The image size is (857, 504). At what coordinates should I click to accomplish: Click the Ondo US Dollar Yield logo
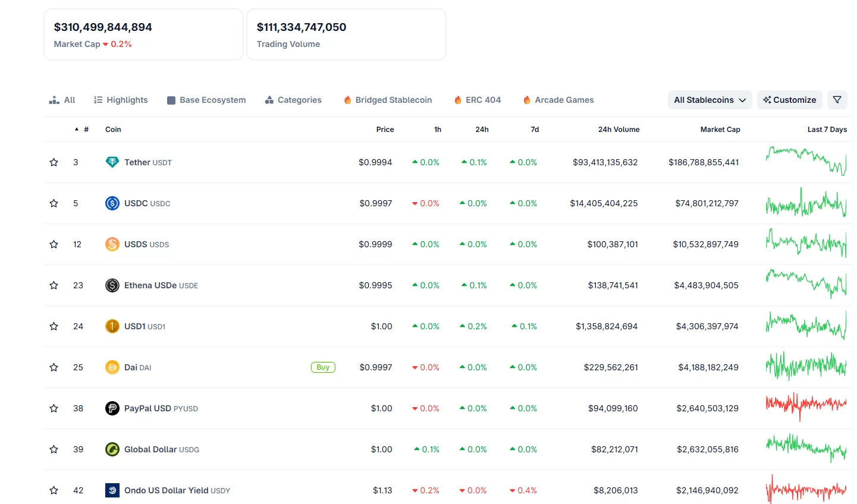(x=112, y=490)
